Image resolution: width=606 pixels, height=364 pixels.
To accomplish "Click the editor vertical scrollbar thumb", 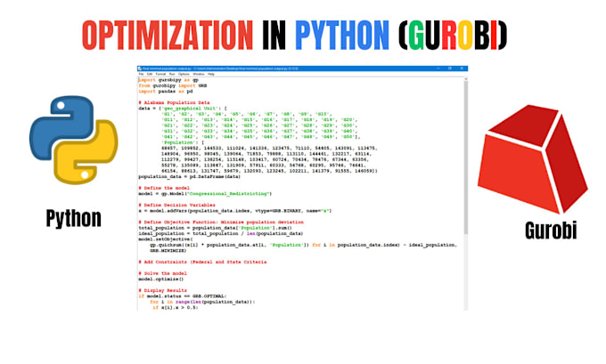I will [x=466, y=158].
